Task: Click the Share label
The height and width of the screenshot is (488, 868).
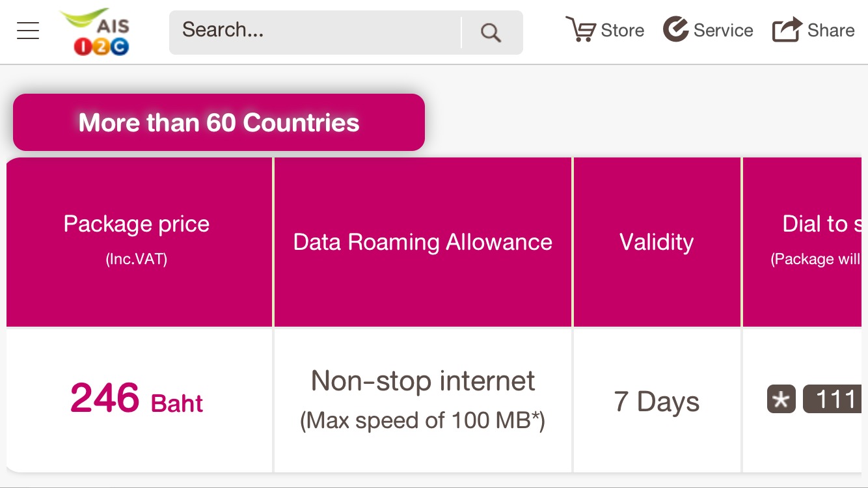Action: point(831,31)
